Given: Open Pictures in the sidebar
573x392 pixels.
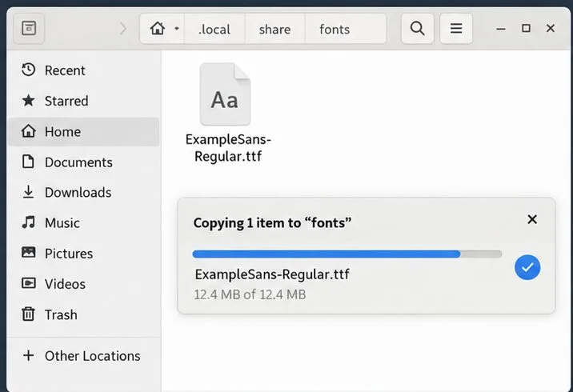Looking at the screenshot, I should [84, 253].
